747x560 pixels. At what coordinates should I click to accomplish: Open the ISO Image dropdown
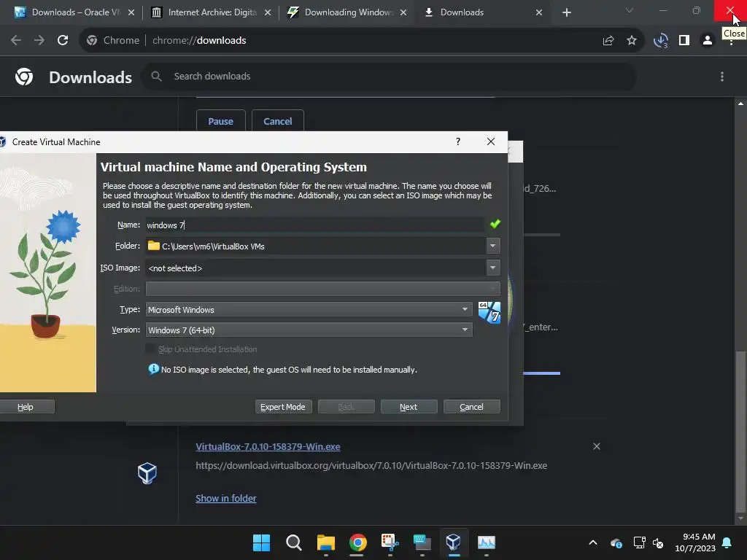(492, 268)
